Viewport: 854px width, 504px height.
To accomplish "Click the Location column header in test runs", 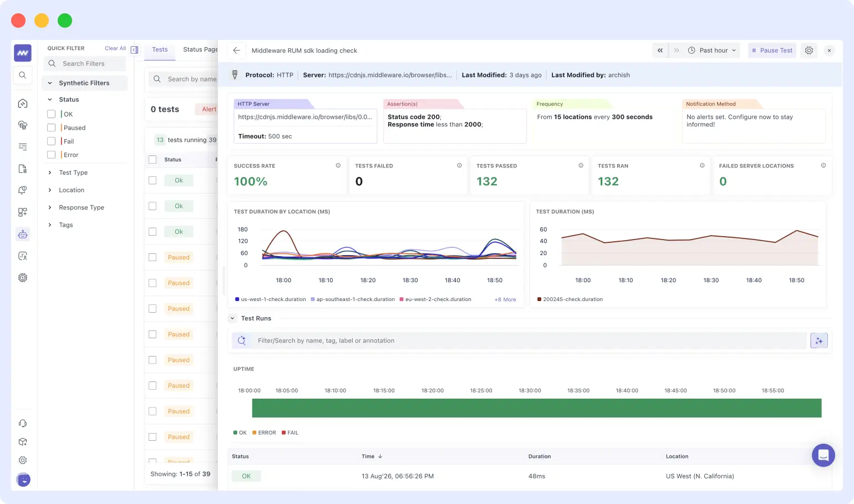I will pyautogui.click(x=677, y=456).
